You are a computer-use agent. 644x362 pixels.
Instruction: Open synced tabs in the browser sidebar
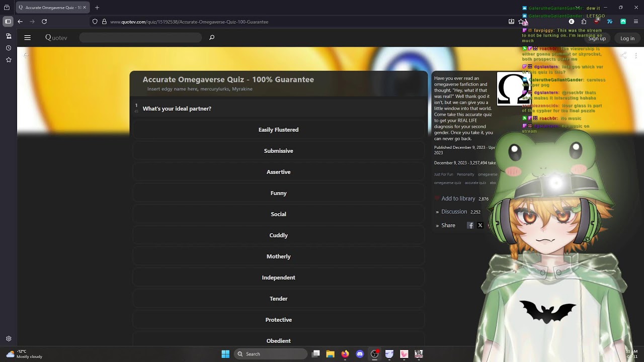9,36
